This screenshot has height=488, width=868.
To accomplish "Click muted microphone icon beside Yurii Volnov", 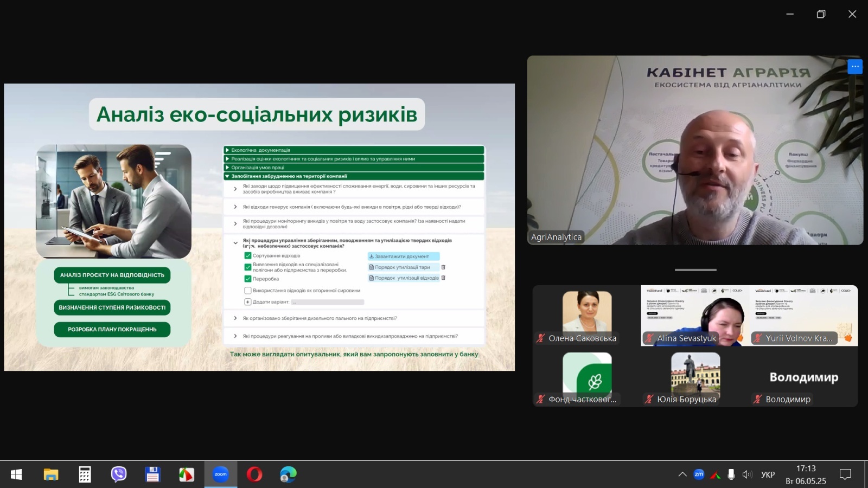I will click(757, 338).
